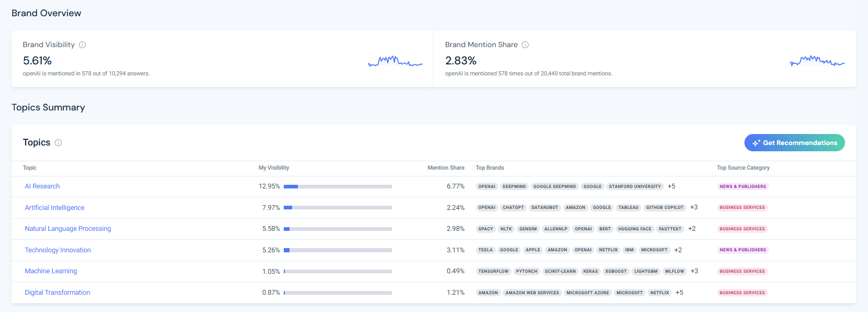Click the CHATGPT brand tag
Viewport: 868px width, 312px height.
click(x=513, y=207)
